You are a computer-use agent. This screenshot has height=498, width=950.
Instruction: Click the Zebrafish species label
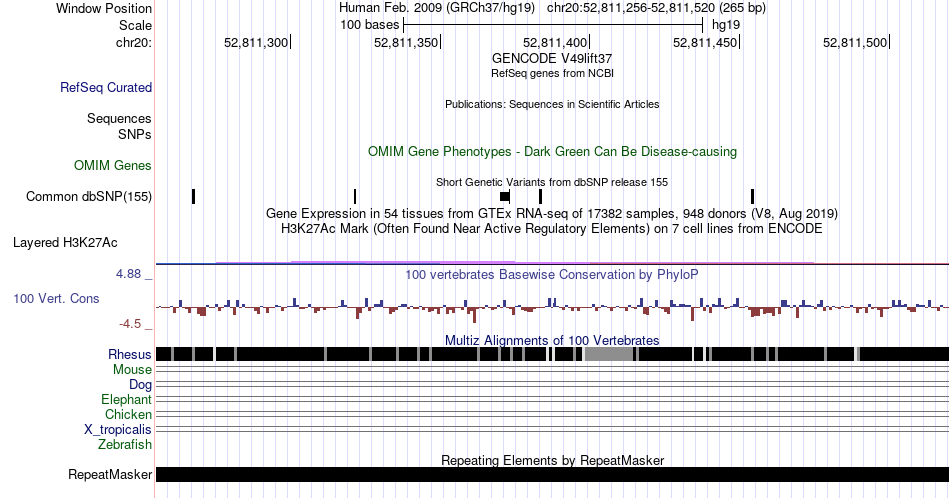coord(125,444)
